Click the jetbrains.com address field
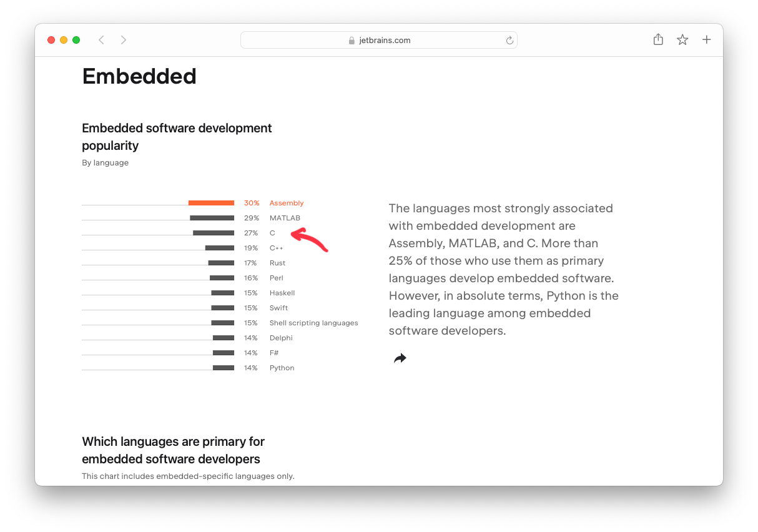The width and height of the screenshot is (758, 532). coord(379,40)
